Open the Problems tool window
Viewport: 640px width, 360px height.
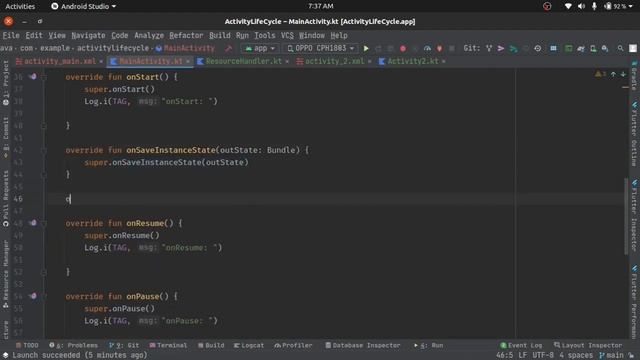(x=73, y=345)
